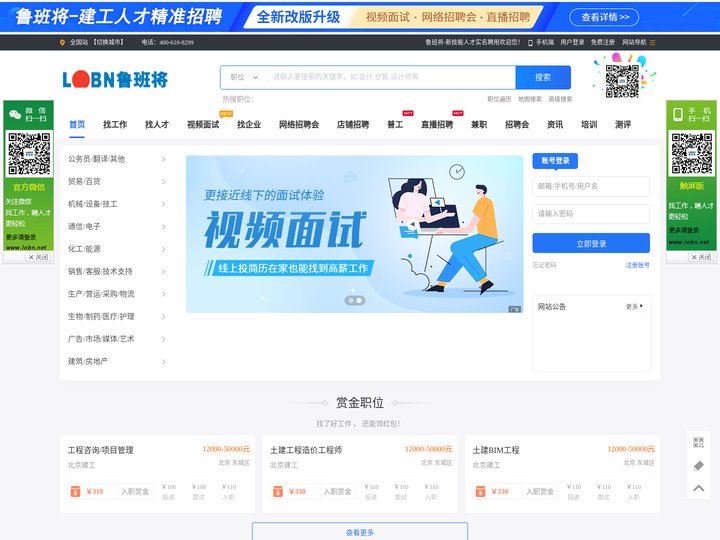
Task: Click the phone icon next to 手机端
Action: coord(530,42)
